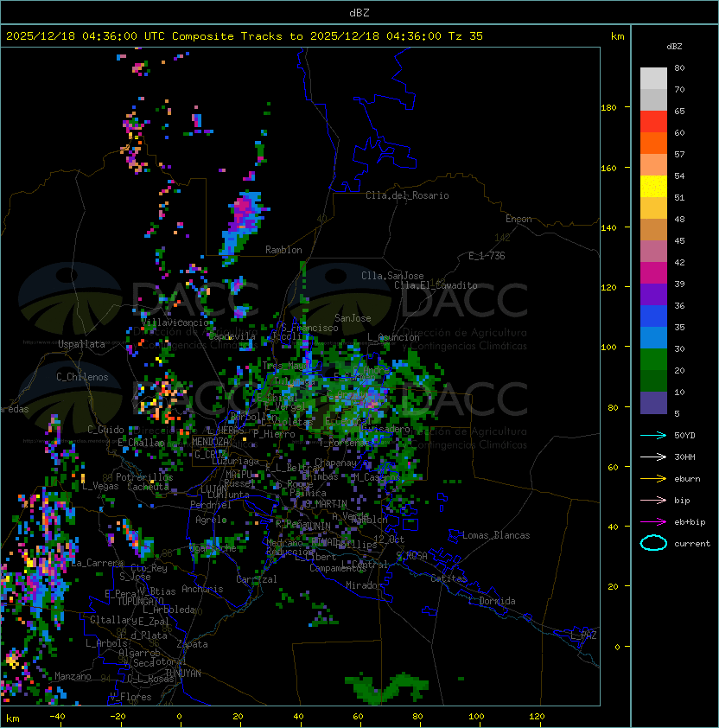Click the Lomas_Blancas map label
The width and height of the screenshot is (719, 728).
[496, 535]
